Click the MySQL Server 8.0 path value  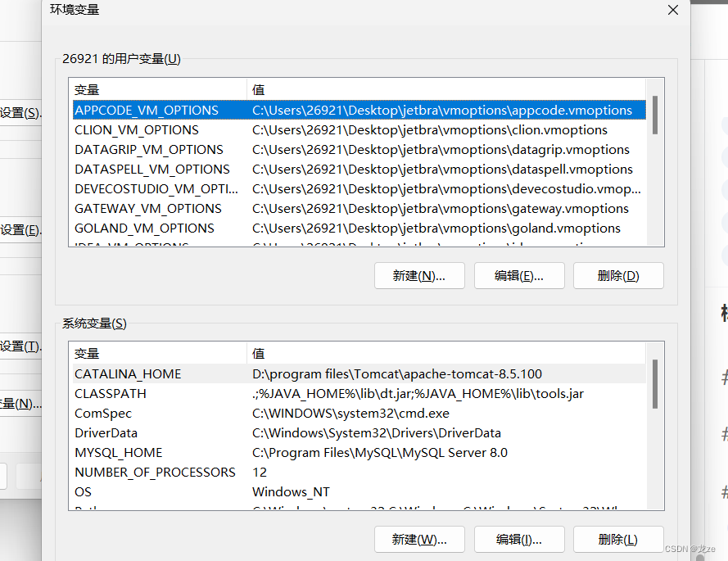point(380,453)
